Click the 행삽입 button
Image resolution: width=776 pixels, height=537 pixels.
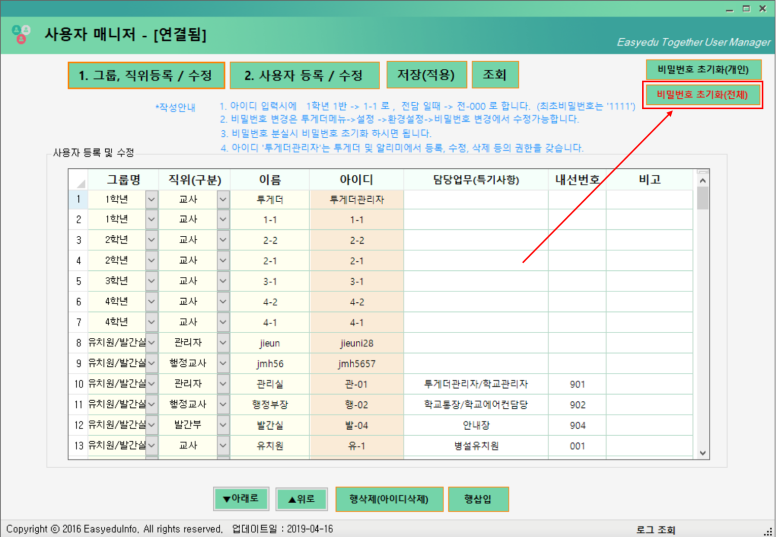pos(478,499)
